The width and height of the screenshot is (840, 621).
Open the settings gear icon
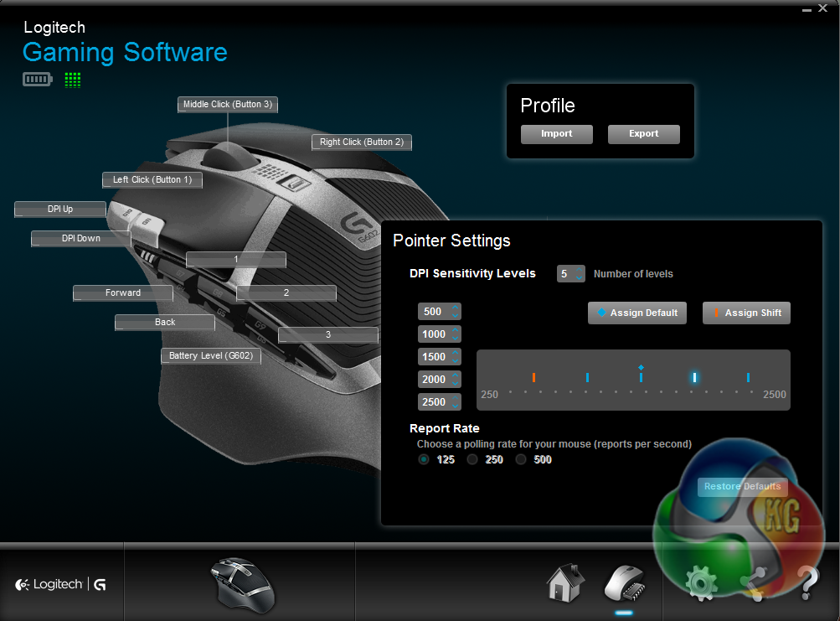[701, 583]
